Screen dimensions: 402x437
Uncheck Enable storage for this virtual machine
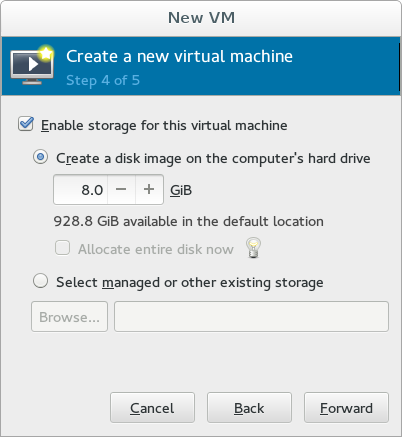[x=26, y=124]
